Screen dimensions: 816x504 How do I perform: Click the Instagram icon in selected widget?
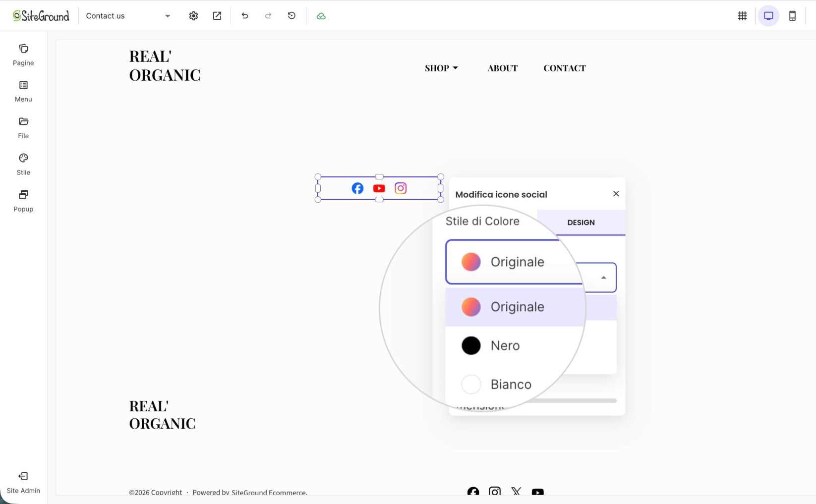401,188
